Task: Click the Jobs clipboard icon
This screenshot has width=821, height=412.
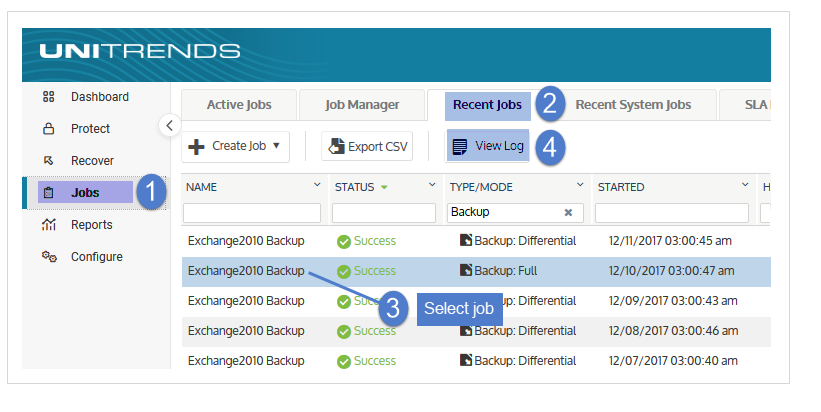Action: tap(49, 193)
